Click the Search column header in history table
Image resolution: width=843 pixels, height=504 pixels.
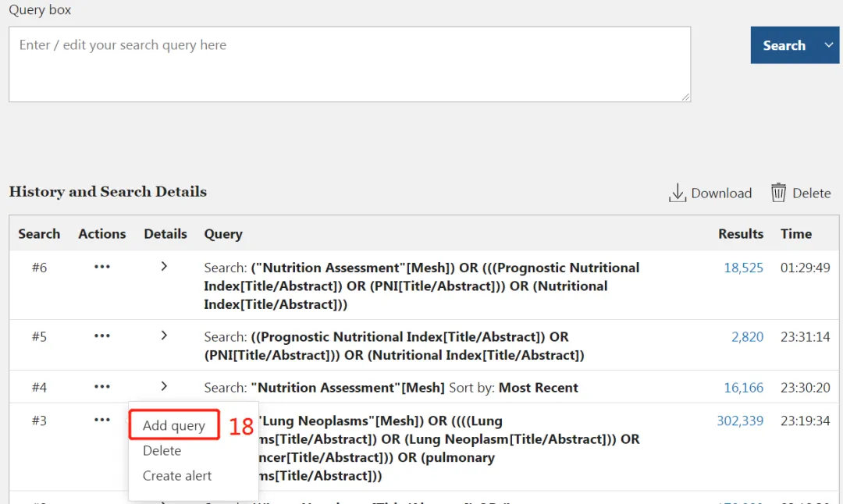coord(39,234)
